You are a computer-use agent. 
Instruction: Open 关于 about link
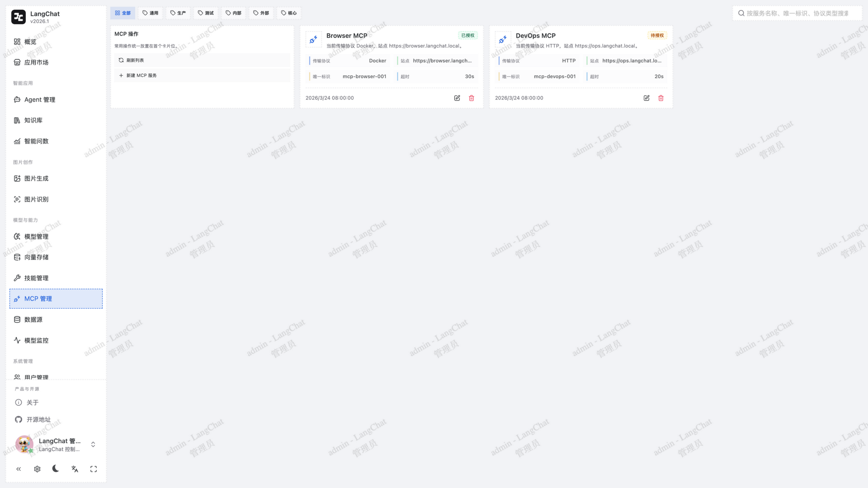click(56, 403)
